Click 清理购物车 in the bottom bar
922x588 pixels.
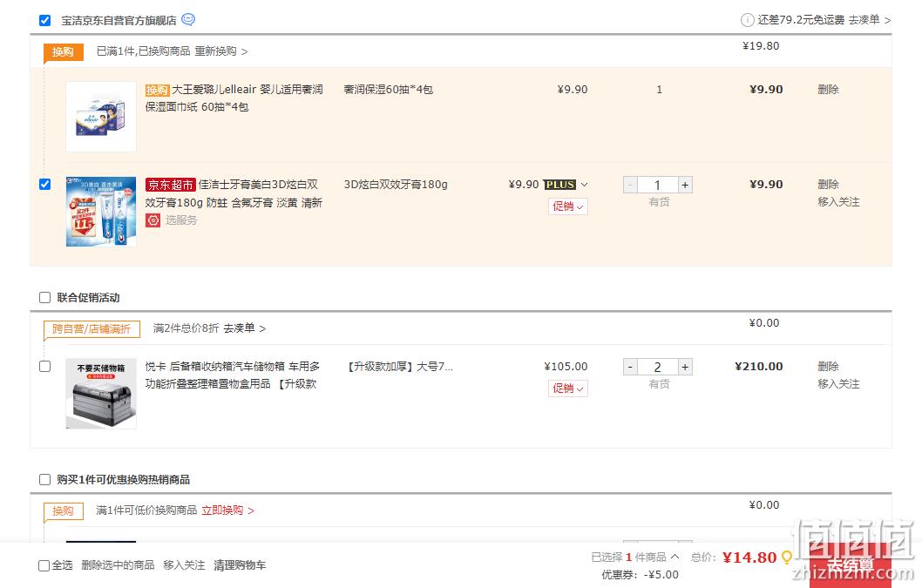pyautogui.click(x=240, y=565)
